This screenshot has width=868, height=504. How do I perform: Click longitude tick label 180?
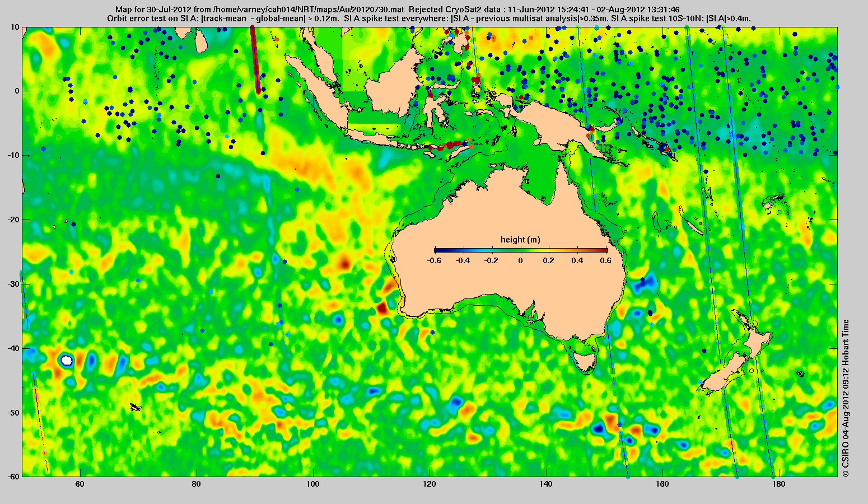pos(779,484)
